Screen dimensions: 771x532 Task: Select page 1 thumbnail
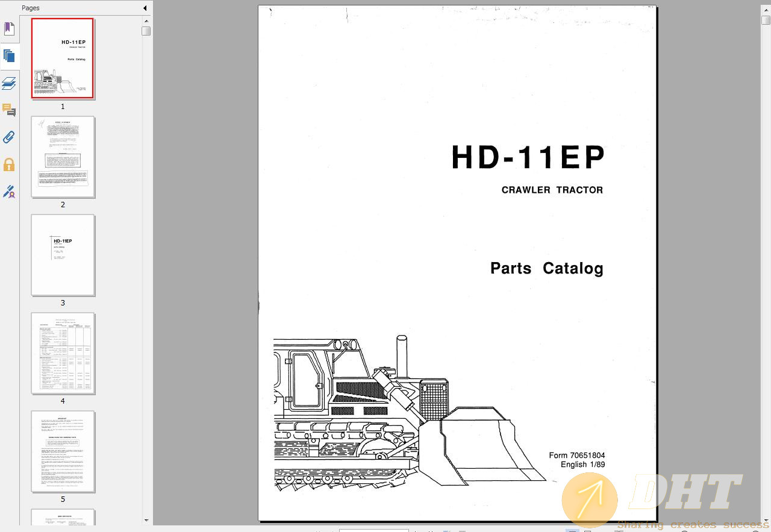[63, 58]
